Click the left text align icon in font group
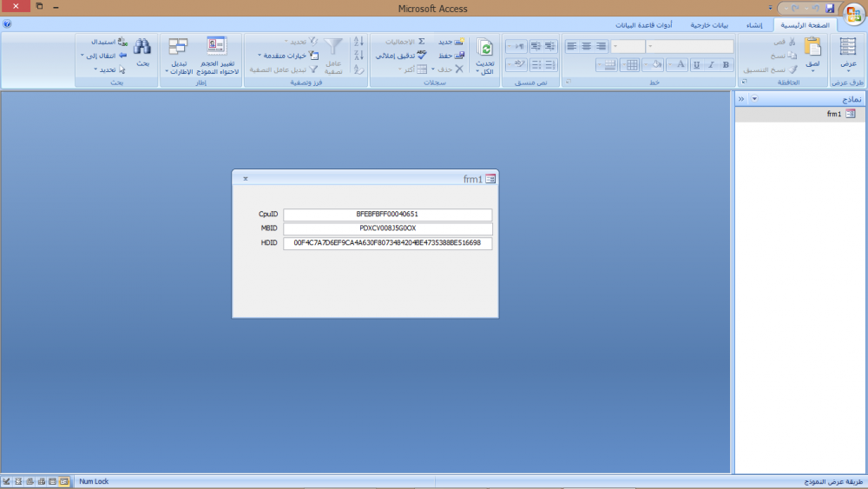This screenshot has height=489, width=868. click(572, 47)
